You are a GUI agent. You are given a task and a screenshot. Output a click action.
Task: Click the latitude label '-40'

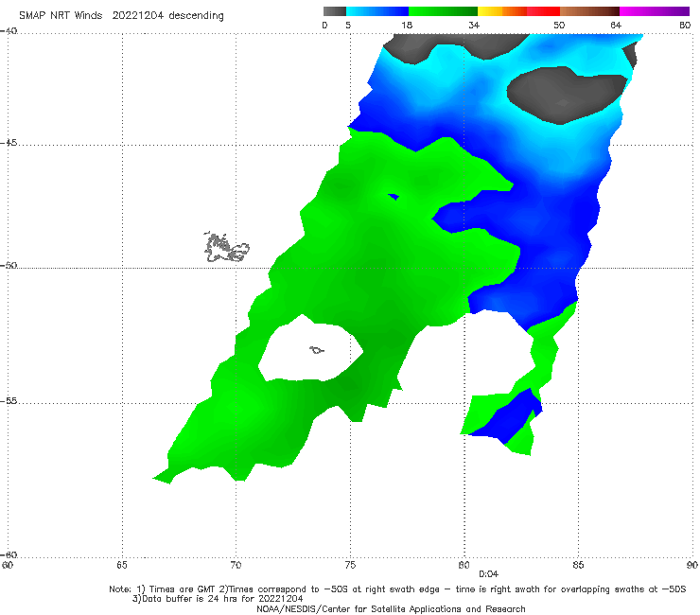tap(9, 31)
